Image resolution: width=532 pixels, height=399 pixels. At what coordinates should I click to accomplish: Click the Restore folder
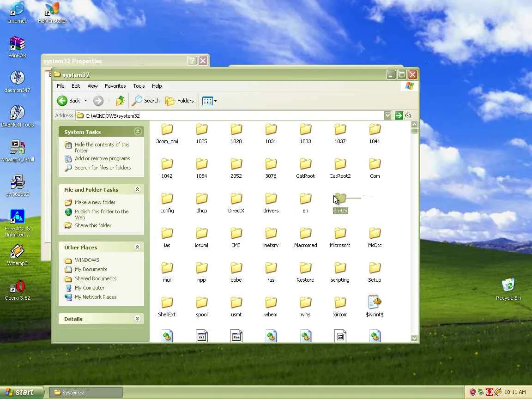(305, 272)
